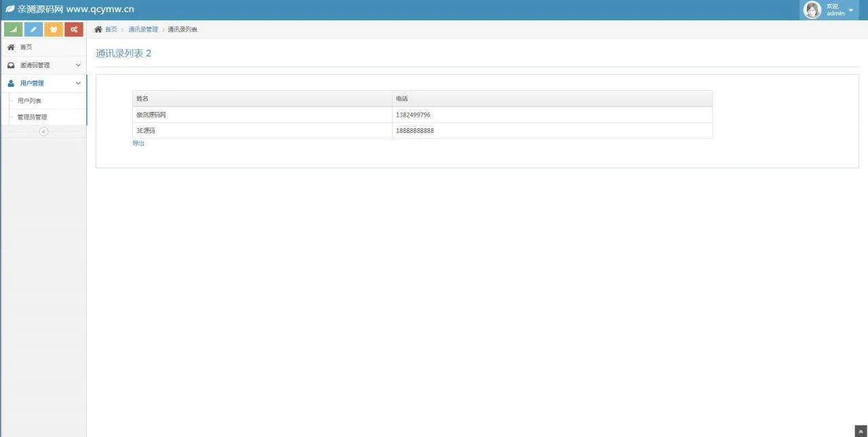
Task: Click the 导出 export link
Action: coord(138,144)
